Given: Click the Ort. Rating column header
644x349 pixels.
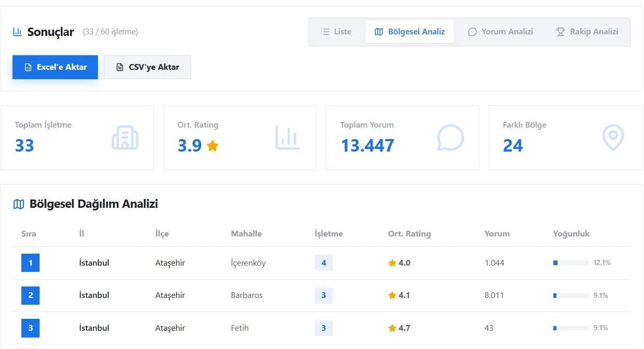Looking at the screenshot, I should [410, 234].
